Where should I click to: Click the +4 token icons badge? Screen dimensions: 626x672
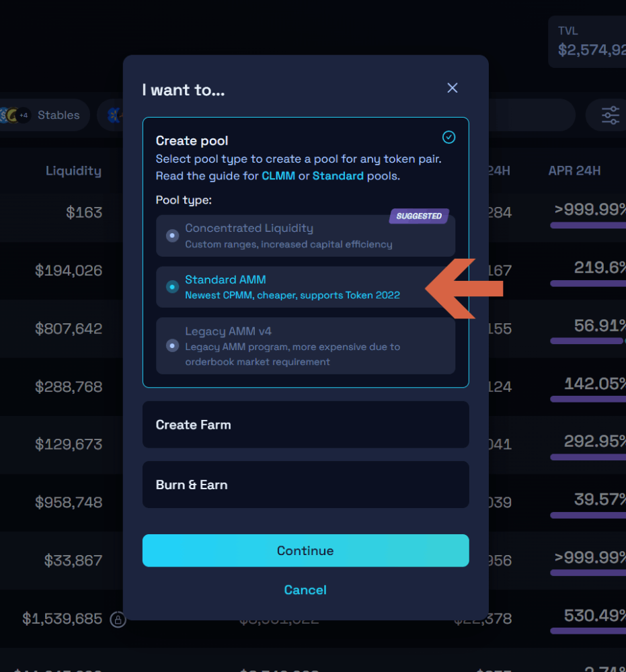pyautogui.click(x=24, y=116)
